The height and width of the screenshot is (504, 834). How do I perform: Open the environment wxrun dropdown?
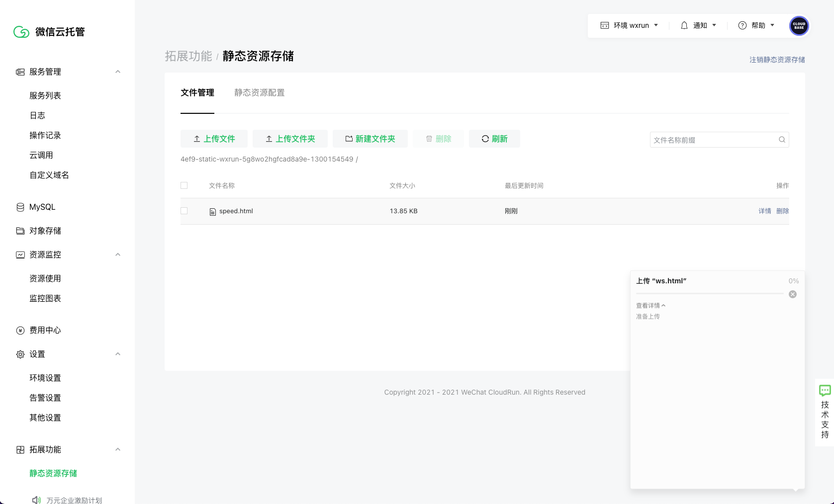629,25
